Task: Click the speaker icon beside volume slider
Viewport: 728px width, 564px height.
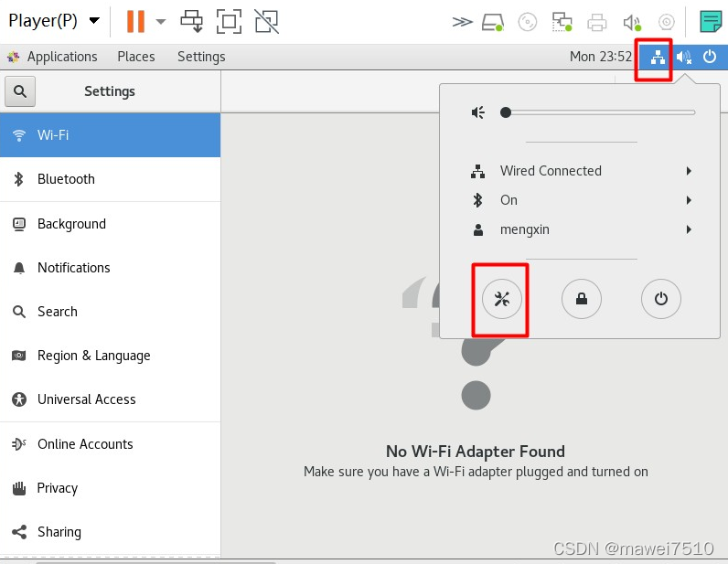Action: click(477, 112)
